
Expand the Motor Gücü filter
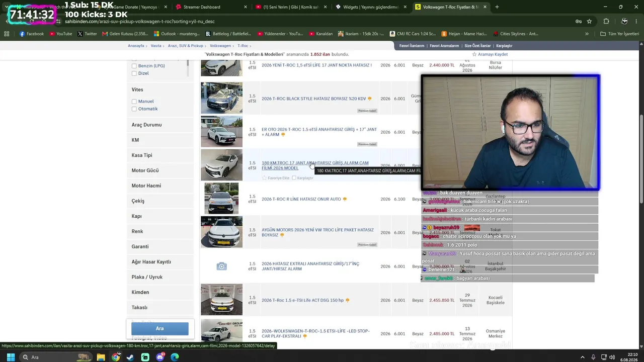159,170
